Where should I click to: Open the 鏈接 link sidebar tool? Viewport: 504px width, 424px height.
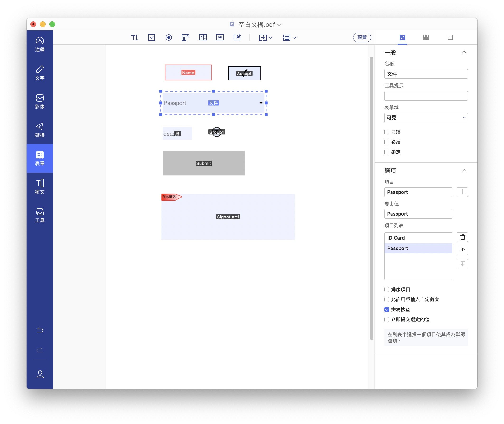click(40, 130)
